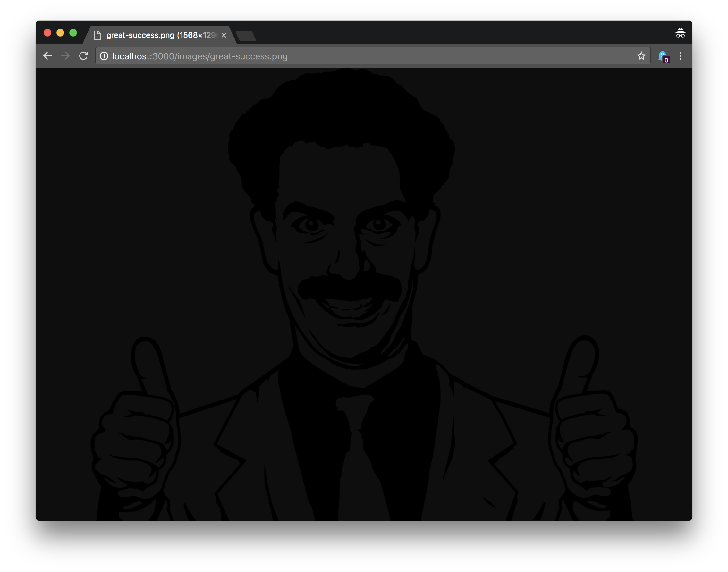The width and height of the screenshot is (728, 572).
Task: Minimize the window with yellow button
Action: click(60, 33)
